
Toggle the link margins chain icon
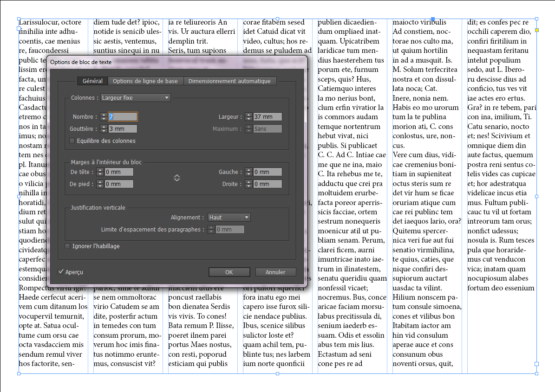pyautogui.click(x=177, y=178)
